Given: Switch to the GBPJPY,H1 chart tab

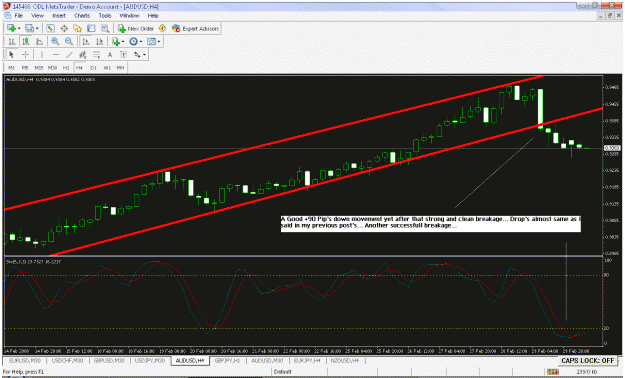Looking at the screenshot, I should click(x=227, y=360).
